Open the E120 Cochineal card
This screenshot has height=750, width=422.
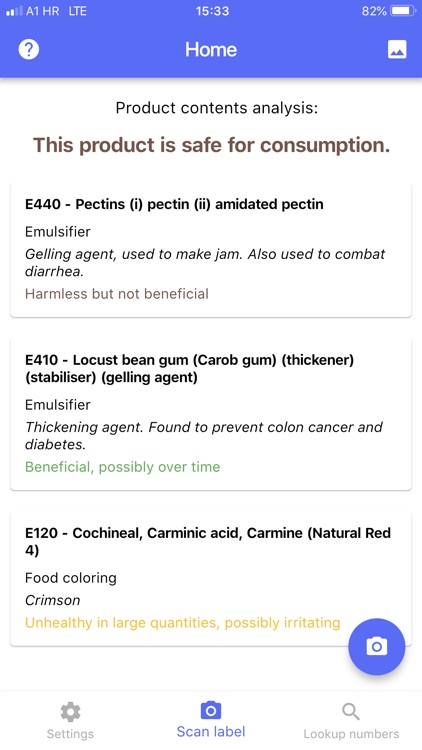coord(211,578)
